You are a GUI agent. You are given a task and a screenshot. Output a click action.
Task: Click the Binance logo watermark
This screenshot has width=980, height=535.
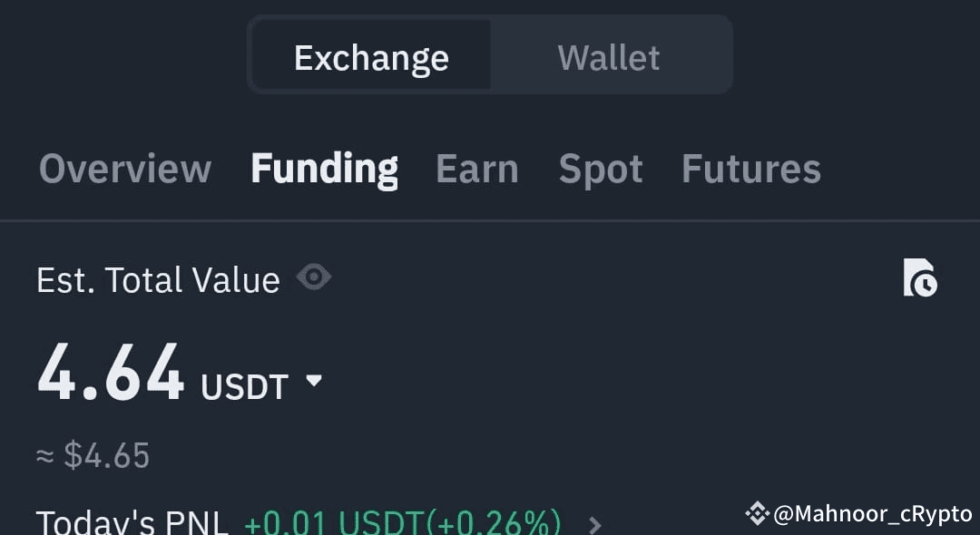(757, 514)
